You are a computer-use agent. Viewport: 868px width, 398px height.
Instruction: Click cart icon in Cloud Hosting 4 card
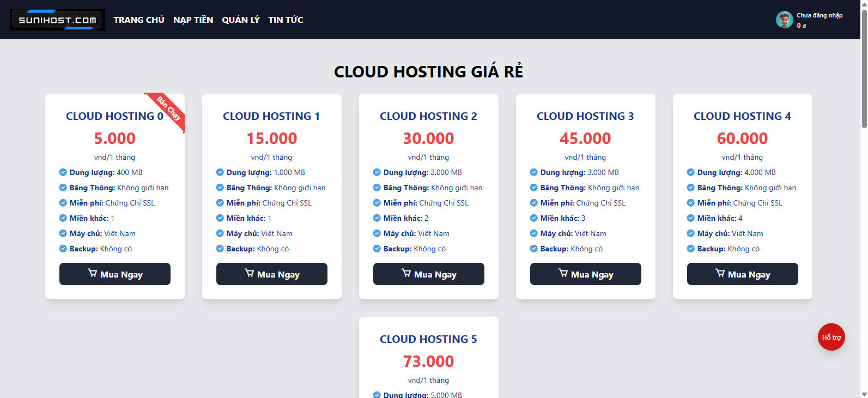(720, 273)
